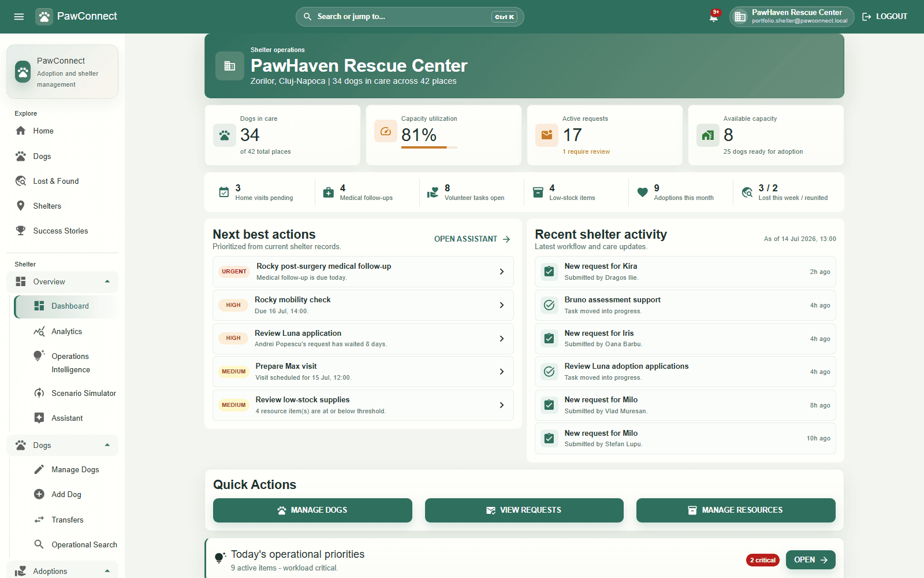Open today's operational priorities
Image resolution: width=924 pixels, height=578 pixels.
(811, 560)
